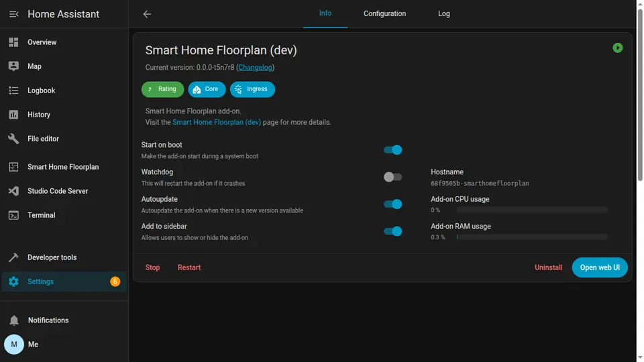Uninstall the add-on
Image resolution: width=644 pixels, height=362 pixels.
[x=548, y=267]
